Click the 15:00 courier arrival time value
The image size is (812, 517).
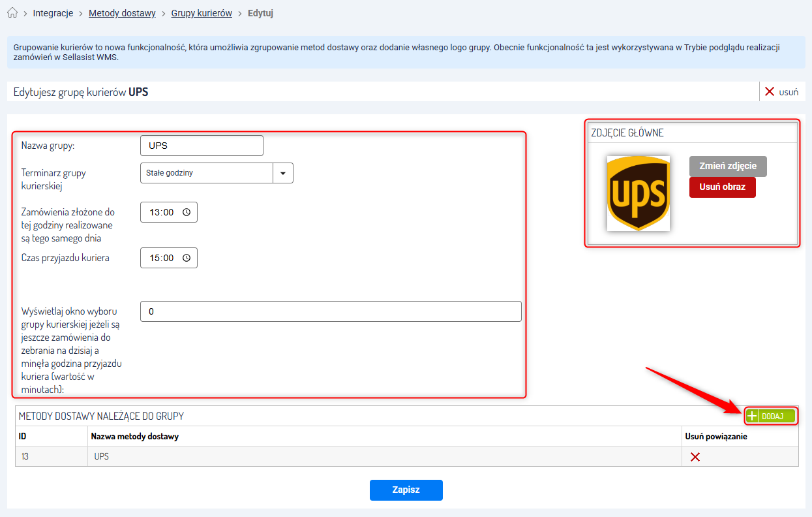(161, 258)
